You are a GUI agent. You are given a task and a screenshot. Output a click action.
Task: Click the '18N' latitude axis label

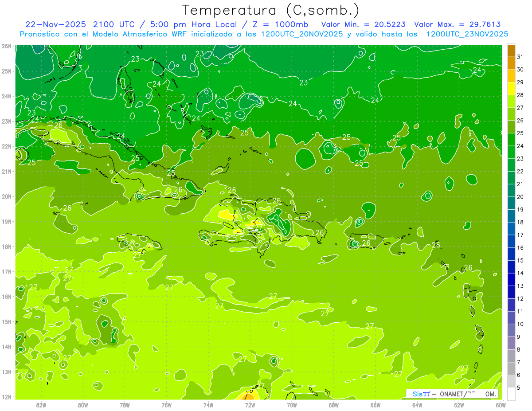click(x=7, y=247)
